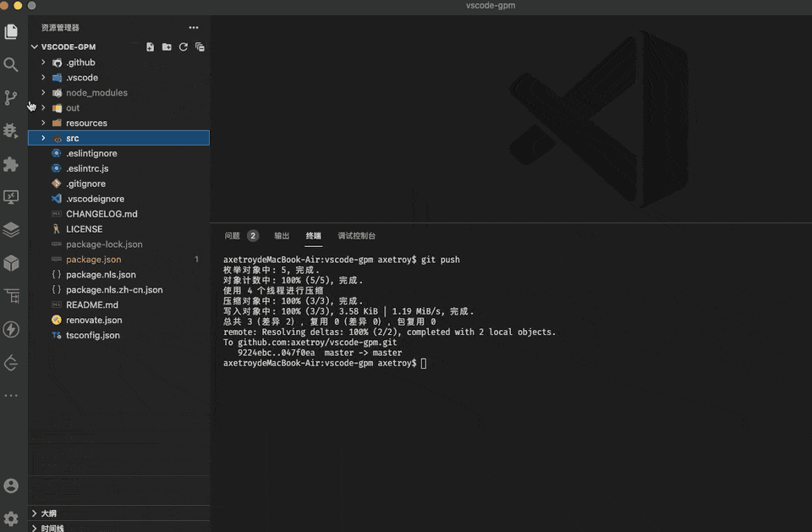Click the package.json change badge 1

tap(196, 259)
